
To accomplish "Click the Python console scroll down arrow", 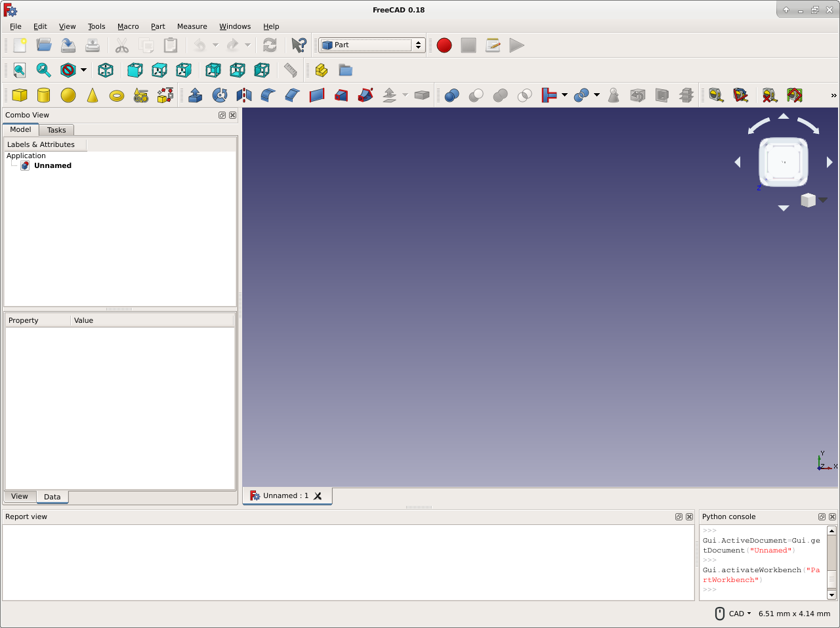I will (831, 595).
